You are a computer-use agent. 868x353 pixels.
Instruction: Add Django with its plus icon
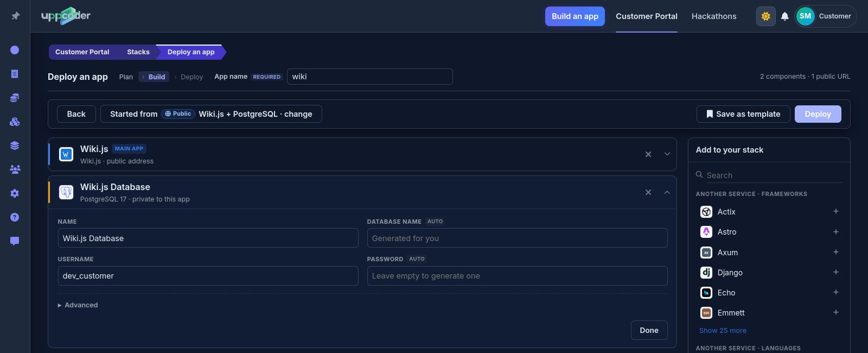tap(835, 272)
